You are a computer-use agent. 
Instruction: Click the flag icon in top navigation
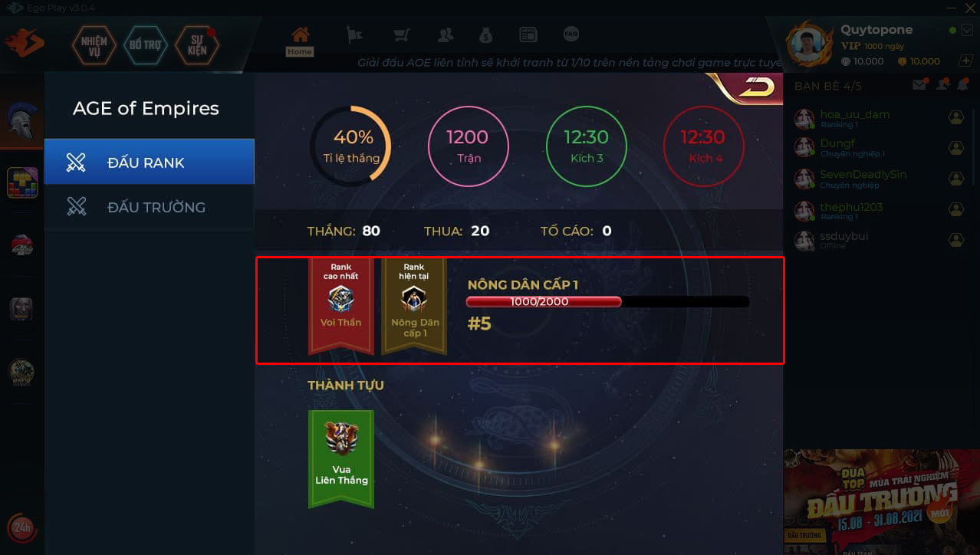(x=354, y=34)
